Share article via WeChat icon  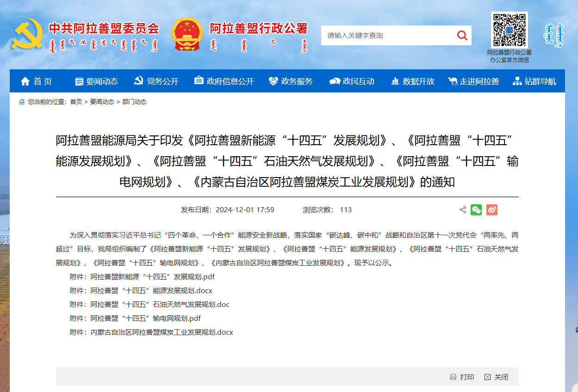pos(476,210)
